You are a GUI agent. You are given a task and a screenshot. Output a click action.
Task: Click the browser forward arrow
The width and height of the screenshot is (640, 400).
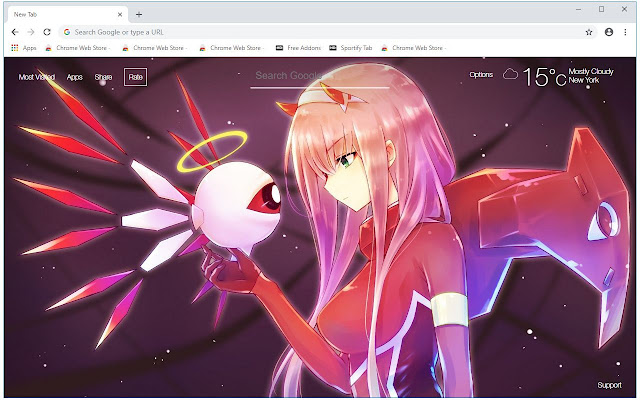(x=31, y=32)
